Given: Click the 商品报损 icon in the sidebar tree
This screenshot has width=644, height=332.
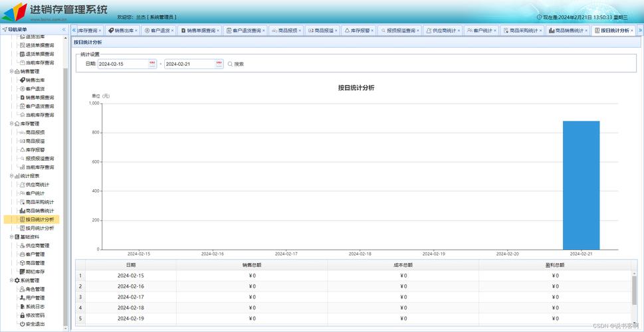Looking at the screenshot, I should 23,132.
